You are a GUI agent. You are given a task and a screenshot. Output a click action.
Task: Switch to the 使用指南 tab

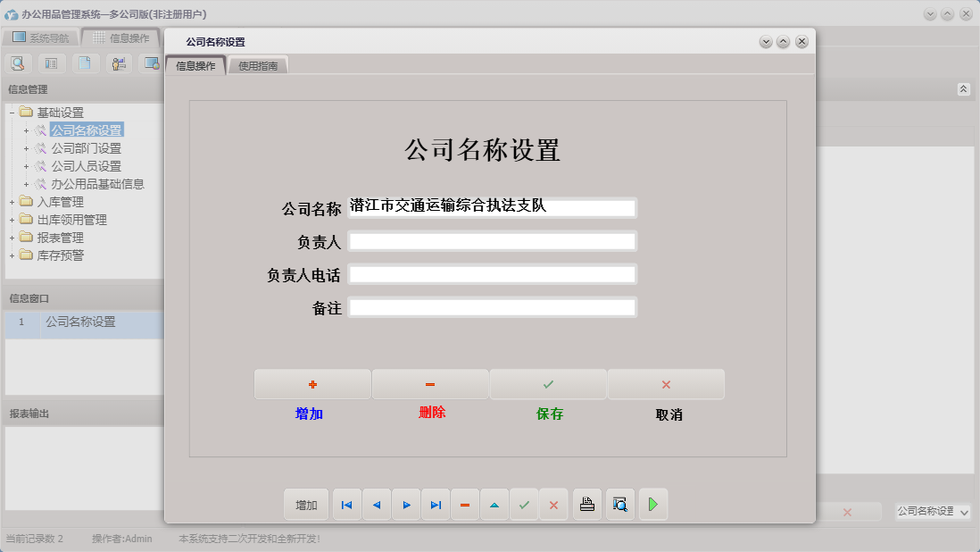(x=259, y=64)
